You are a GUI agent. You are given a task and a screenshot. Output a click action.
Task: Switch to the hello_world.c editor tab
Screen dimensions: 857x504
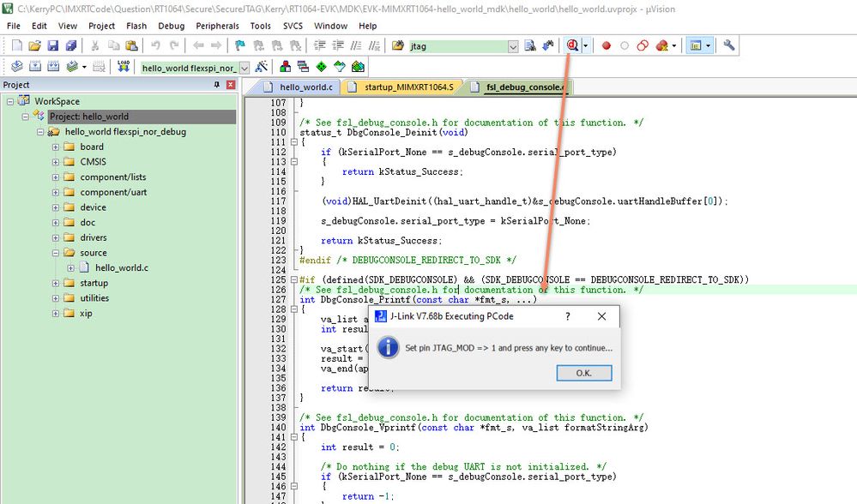[x=299, y=87]
